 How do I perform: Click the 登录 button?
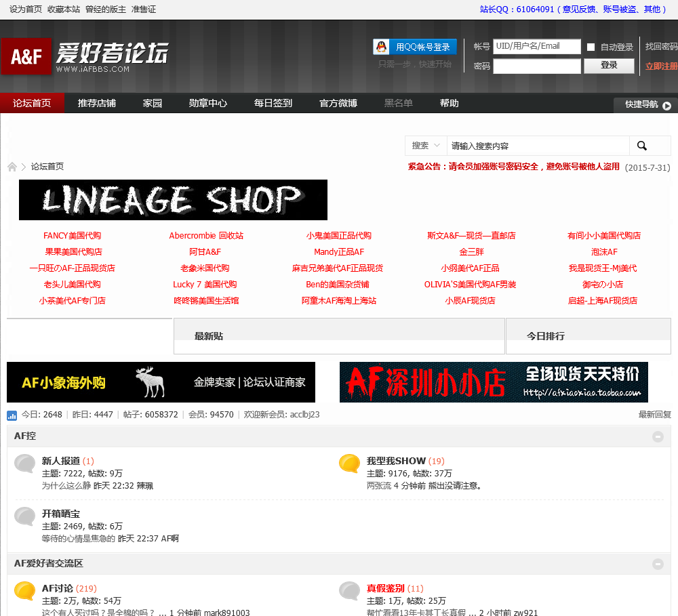pyautogui.click(x=609, y=66)
